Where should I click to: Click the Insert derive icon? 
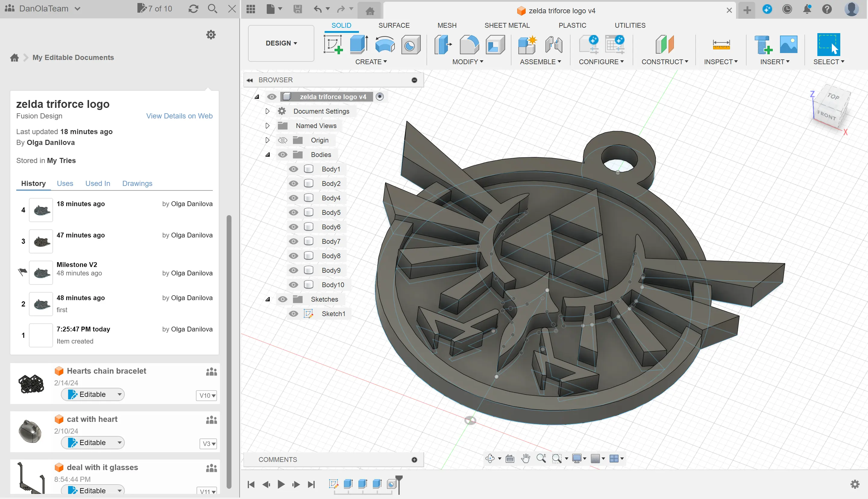[763, 45]
